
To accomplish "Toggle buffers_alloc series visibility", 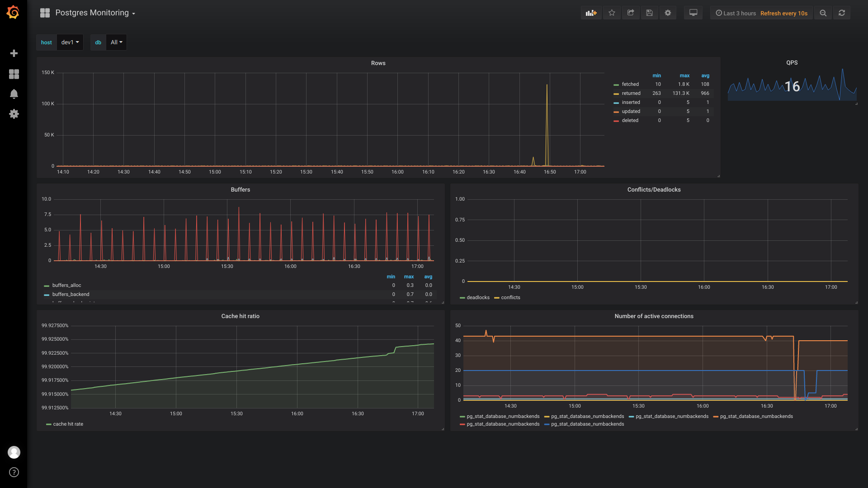I will click(66, 285).
